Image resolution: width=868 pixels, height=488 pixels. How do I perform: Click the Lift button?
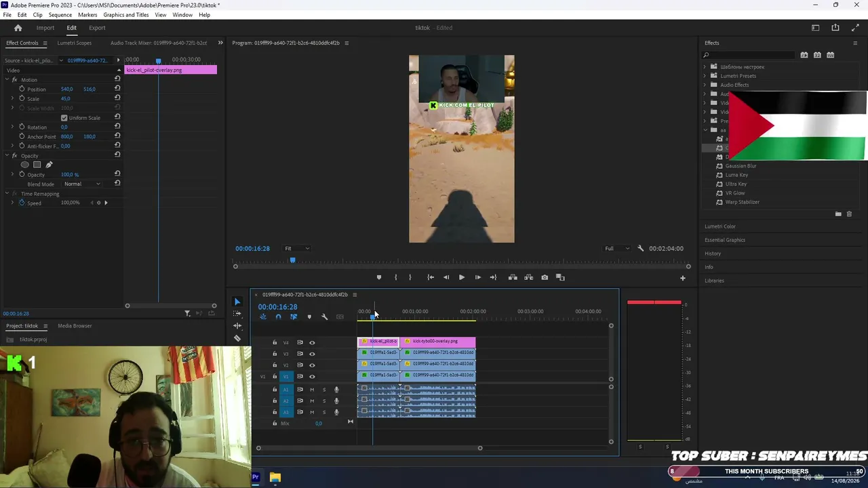click(x=513, y=277)
